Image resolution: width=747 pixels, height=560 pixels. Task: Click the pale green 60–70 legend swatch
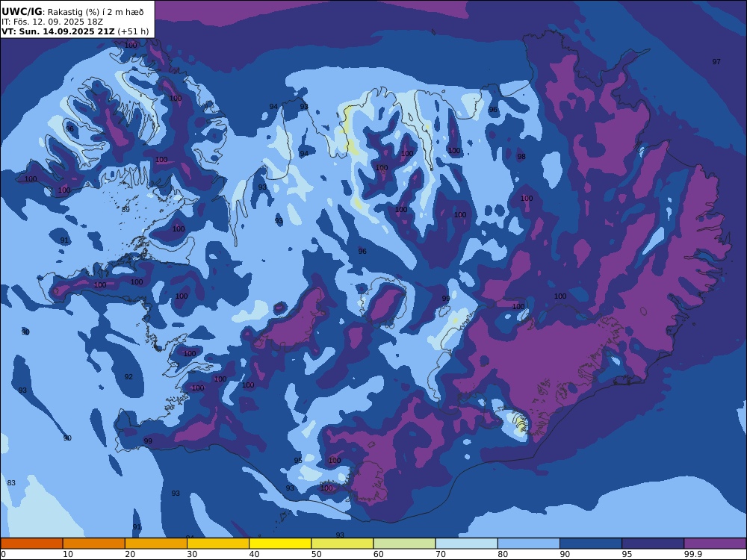(404, 544)
